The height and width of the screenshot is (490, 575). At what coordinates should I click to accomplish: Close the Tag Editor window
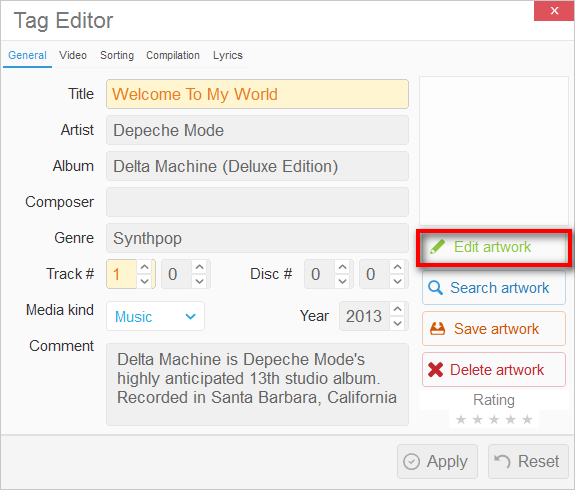554,11
